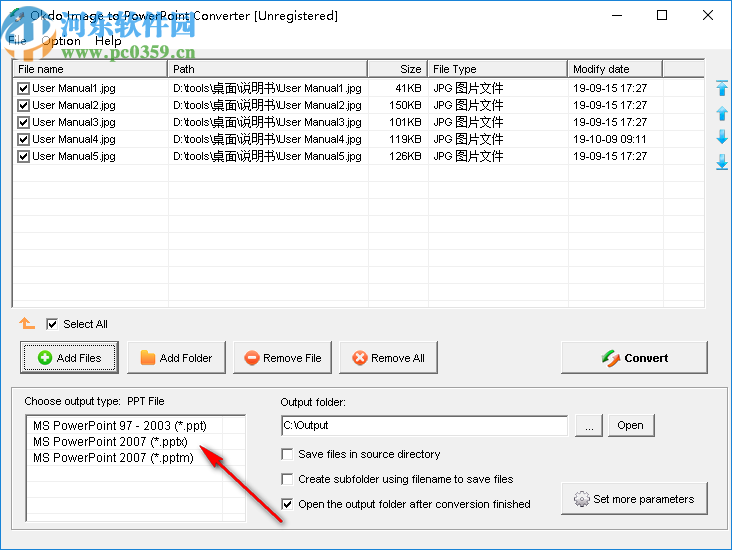732x550 pixels.
Task: Select MS PowerPoint 2007 (*.pptx) output
Action: [110, 442]
